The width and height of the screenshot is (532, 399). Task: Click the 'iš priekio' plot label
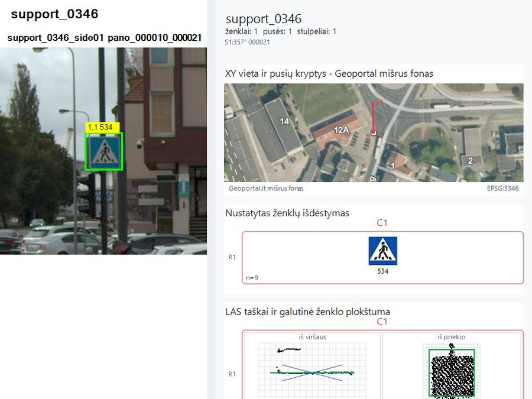click(x=452, y=337)
